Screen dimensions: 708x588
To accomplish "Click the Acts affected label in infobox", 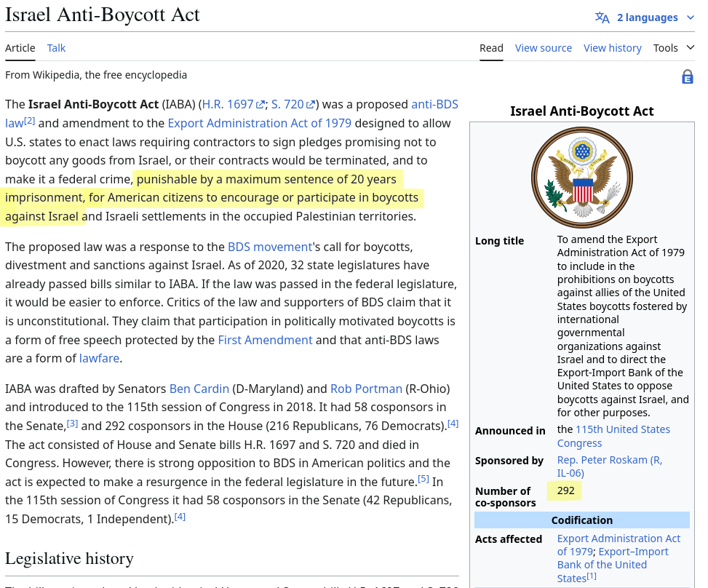I will pyautogui.click(x=509, y=539).
